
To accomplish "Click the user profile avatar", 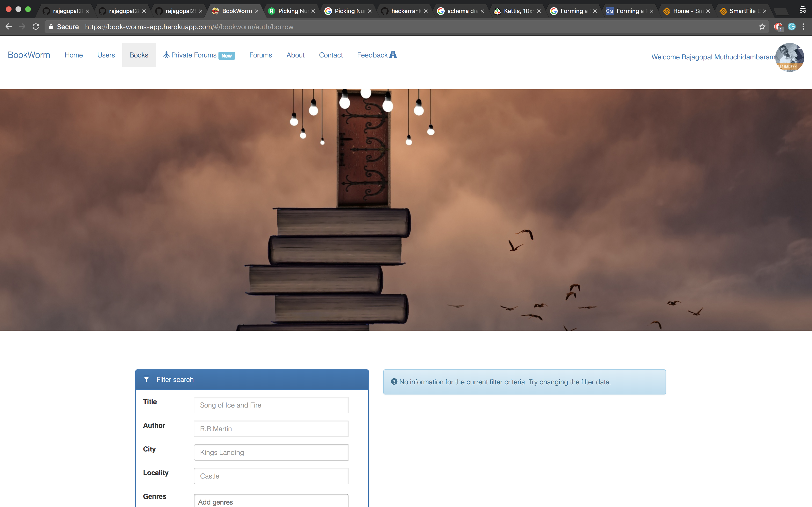I will 789,57.
